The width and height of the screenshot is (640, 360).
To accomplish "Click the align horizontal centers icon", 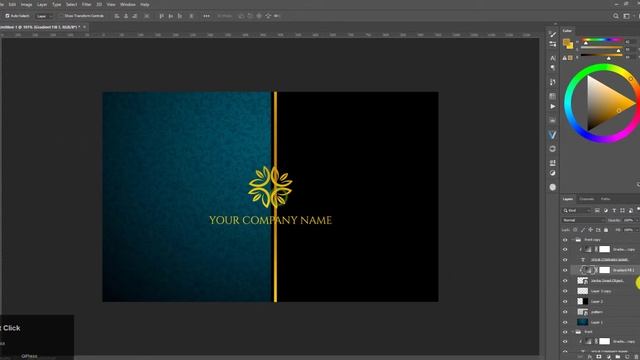I will point(126,16).
